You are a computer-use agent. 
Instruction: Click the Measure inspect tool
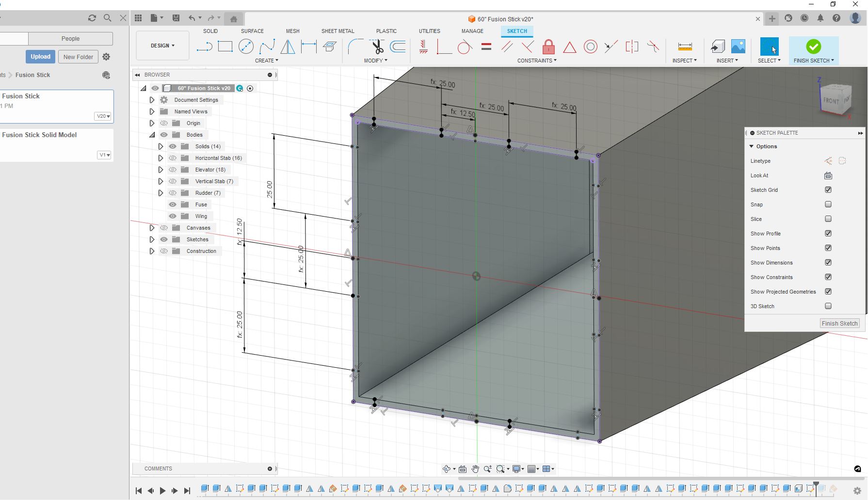click(685, 47)
